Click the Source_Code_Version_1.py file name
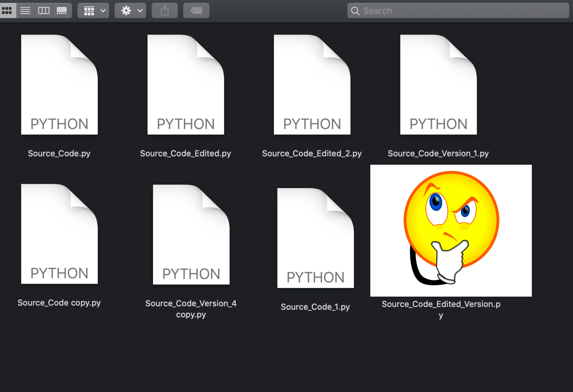The width and height of the screenshot is (573, 392). [438, 153]
